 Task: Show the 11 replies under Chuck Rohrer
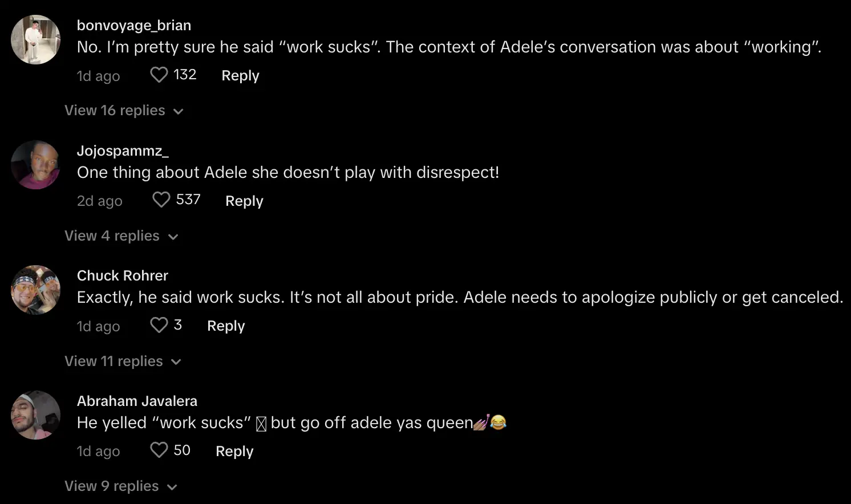(x=122, y=361)
